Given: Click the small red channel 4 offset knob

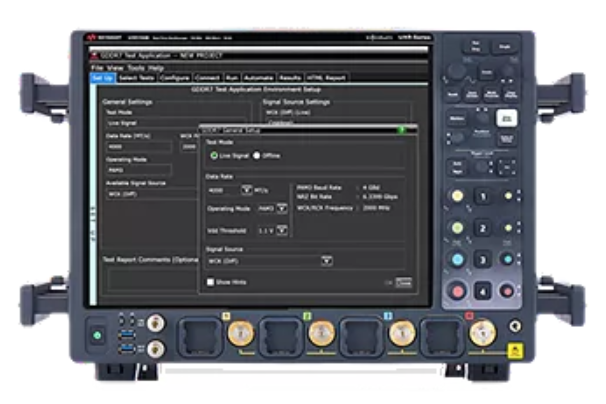Looking at the screenshot, I should 507,291.
